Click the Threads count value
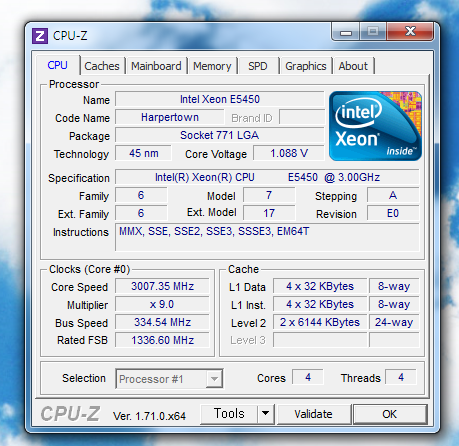Image resolution: width=459 pixels, height=446 pixels. coord(401,377)
